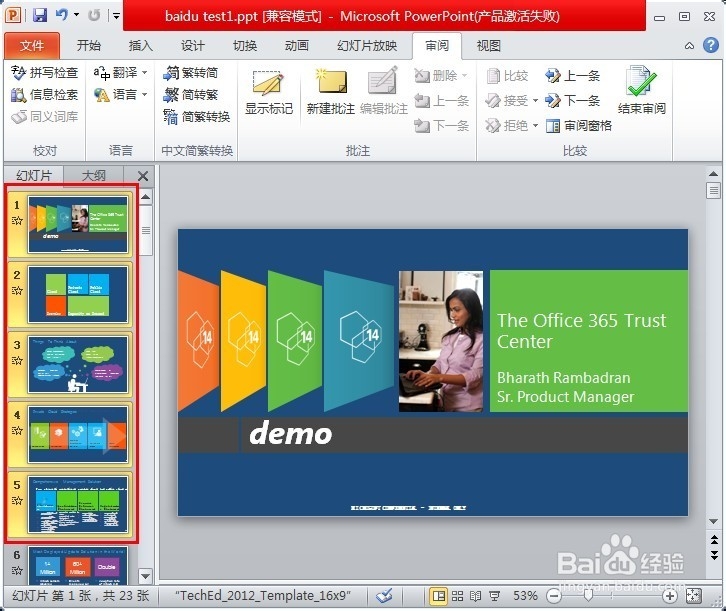Click the slide title 'The Office 365 Trust Center'
The height and width of the screenshot is (611, 726).
click(x=582, y=330)
